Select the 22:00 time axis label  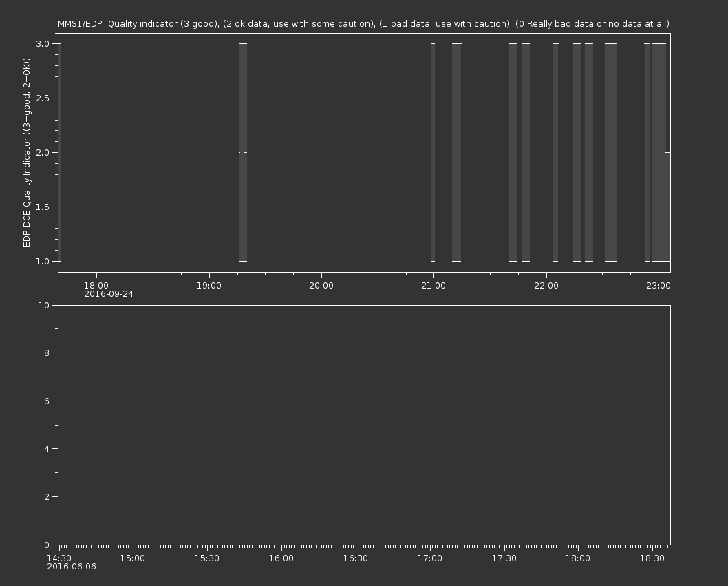coord(546,285)
